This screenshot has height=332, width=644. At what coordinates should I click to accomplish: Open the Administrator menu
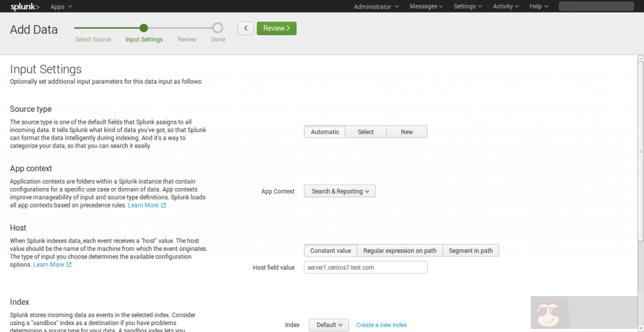click(x=376, y=6)
